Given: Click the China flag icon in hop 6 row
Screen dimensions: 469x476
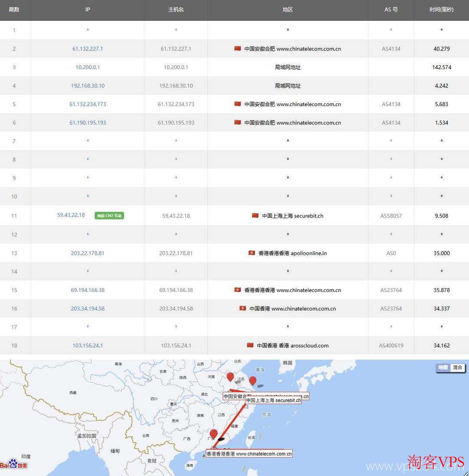Looking at the screenshot, I should pyautogui.click(x=238, y=122).
